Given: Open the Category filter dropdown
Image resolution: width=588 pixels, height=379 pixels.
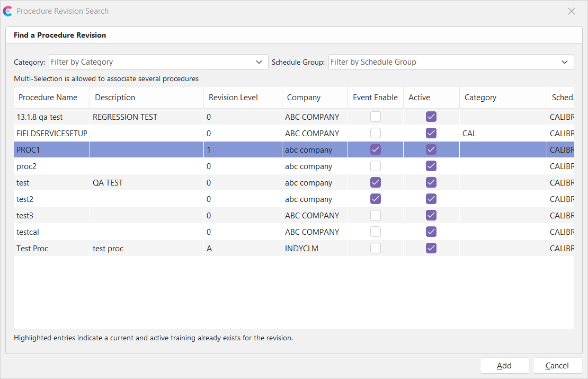Looking at the screenshot, I should coord(158,62).
